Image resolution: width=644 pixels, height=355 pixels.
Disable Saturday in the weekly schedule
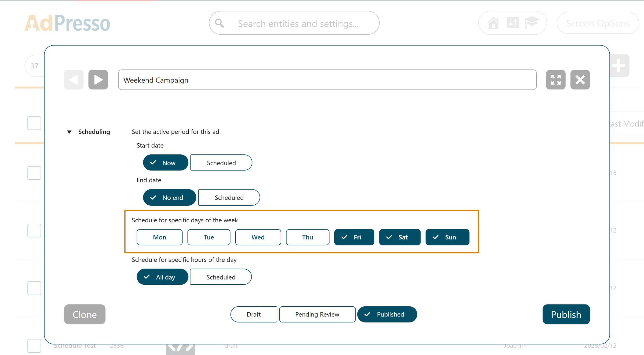pyautogui.click(x=400, y=237)
